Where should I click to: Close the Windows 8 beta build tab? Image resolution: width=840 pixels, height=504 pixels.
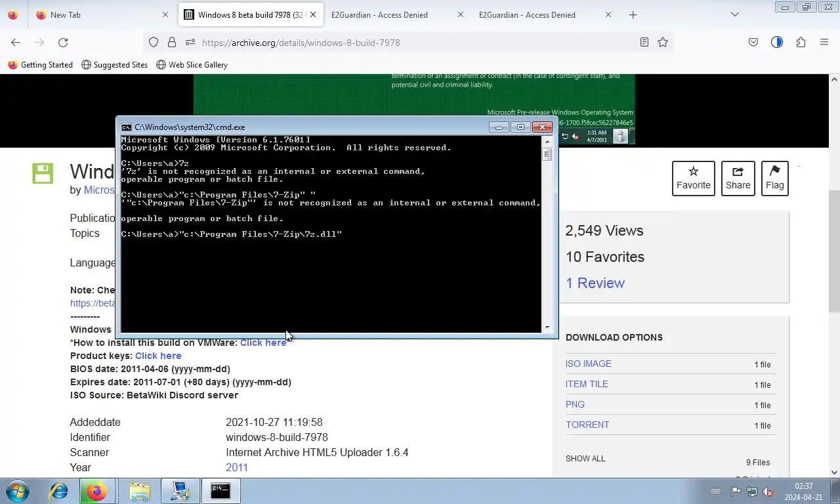click(x=313, y=14)
